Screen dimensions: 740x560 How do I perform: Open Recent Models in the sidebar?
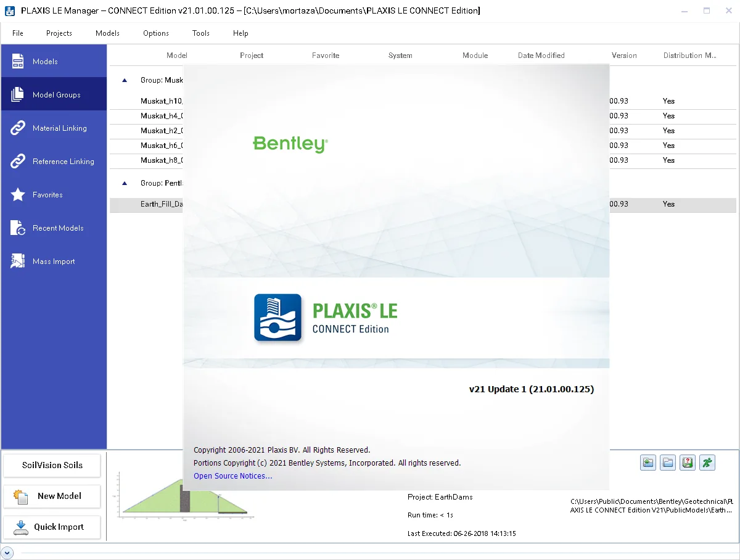[x=54, y=228]
